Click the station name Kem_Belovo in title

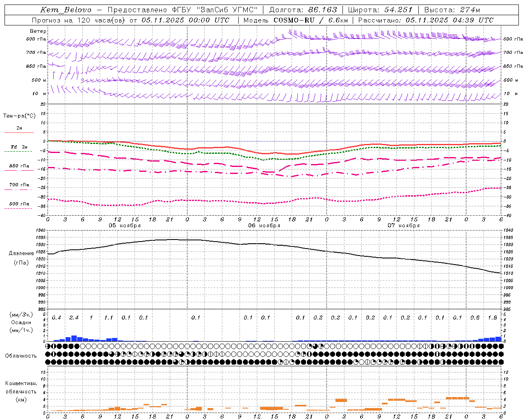click(x=66, y=10)
